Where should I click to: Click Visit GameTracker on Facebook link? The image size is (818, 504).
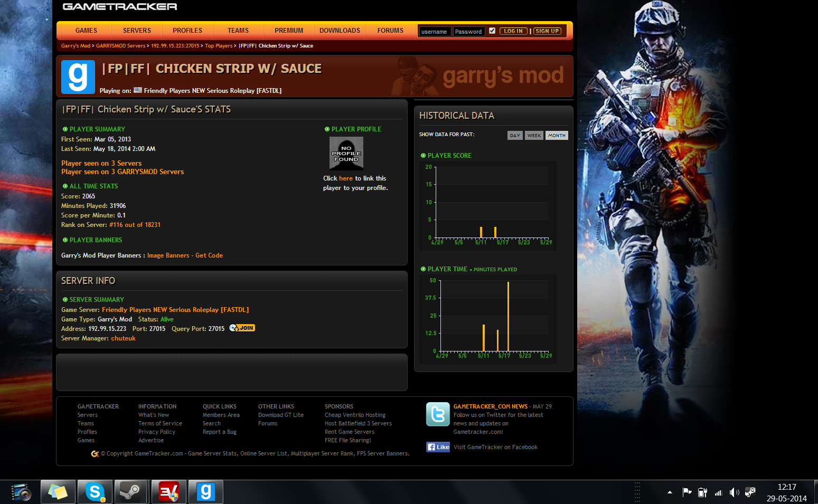(x=495, y=448)
